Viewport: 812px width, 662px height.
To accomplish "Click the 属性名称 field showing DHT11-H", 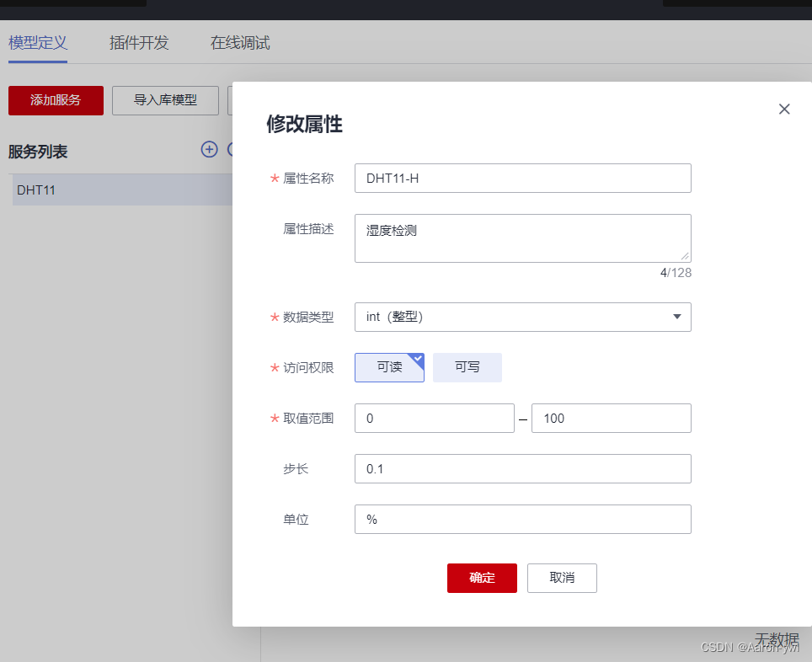I will coord(522,178).
